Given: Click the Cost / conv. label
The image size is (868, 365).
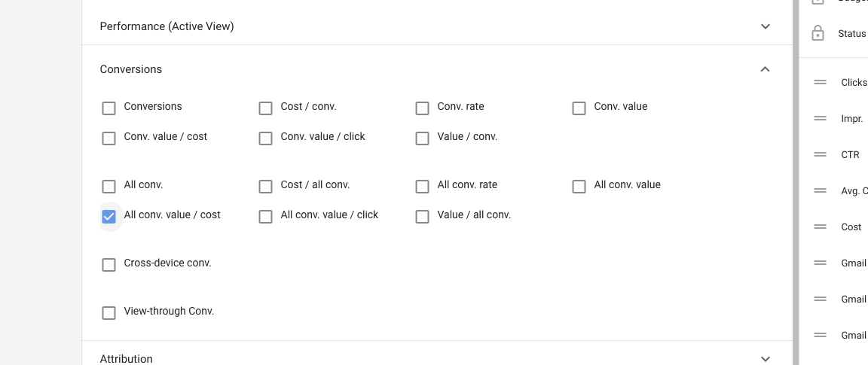Looking at the screenshot, I should [x=308, y=107].
